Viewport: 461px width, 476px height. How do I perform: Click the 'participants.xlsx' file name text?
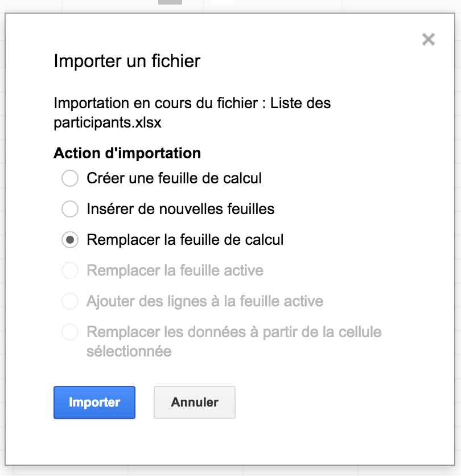click(x=108, y=123)
